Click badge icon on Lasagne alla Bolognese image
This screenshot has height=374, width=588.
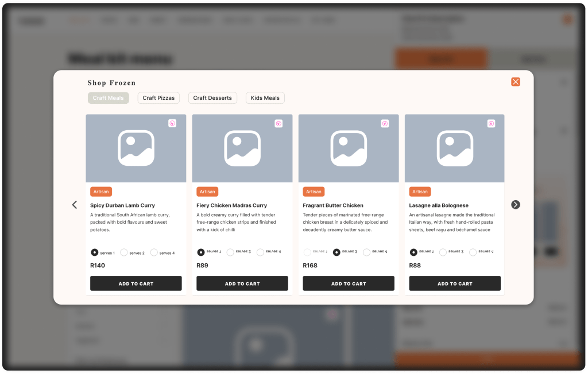point(491,123)
